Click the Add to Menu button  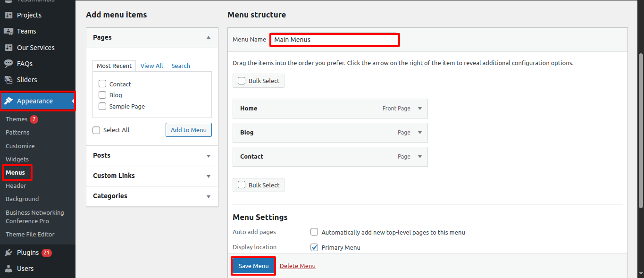coord(189,130)
